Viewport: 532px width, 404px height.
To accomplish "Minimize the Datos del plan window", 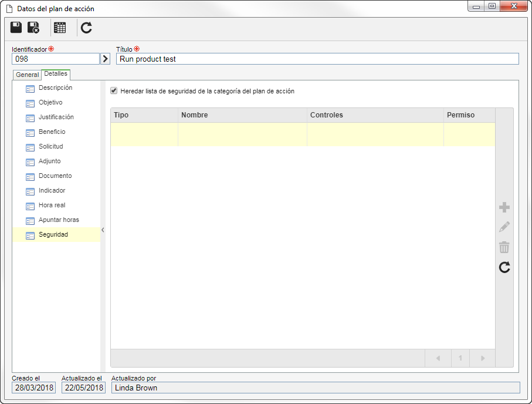I will [476, 6].
